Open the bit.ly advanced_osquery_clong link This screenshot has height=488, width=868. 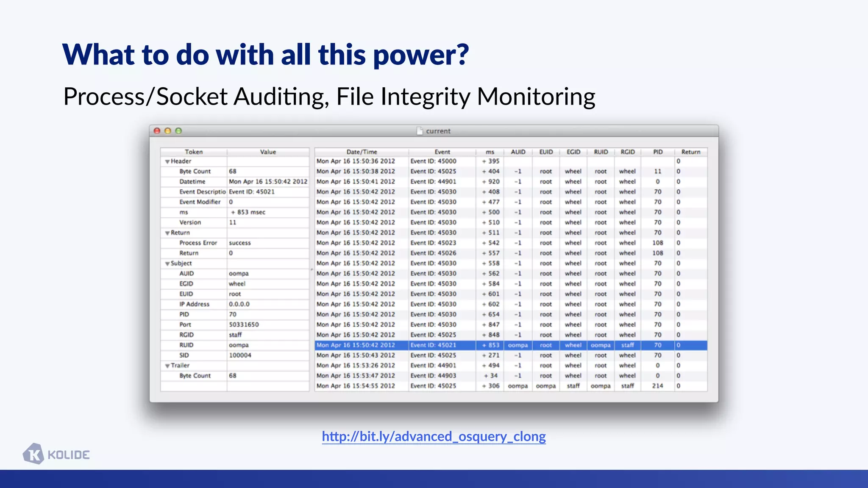(x=434, y=436)
